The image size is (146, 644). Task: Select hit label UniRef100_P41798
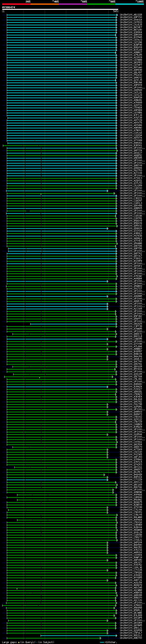tap(131, 404)
